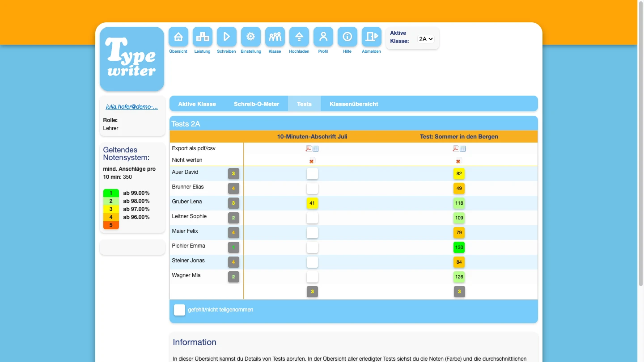Click the green grade 1 legend swatch
Image resolution: width=644 pixels, height=362 pixels.
pos(111,193)
